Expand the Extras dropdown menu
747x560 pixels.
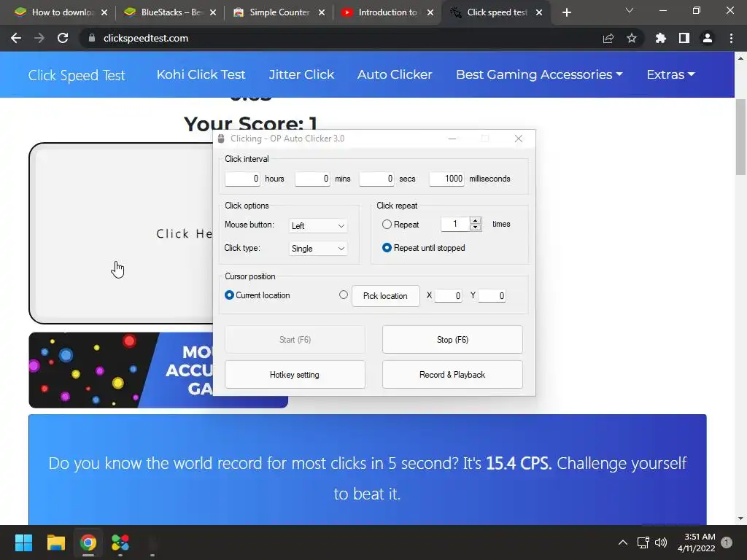pos(670,75)
